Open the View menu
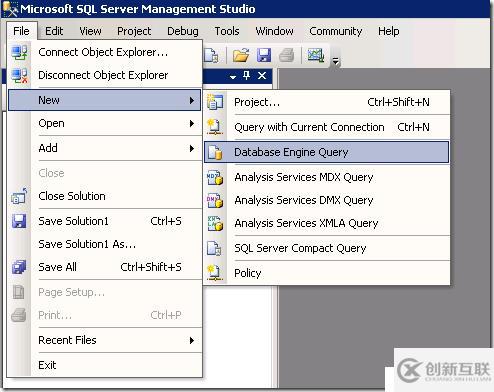 [90, 31]
